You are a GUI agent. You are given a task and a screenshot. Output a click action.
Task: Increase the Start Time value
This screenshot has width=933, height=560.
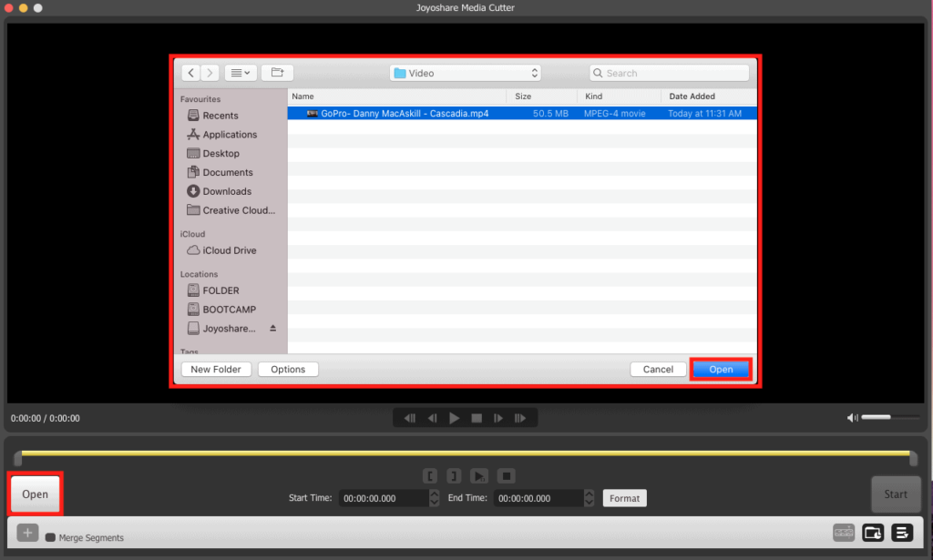435,494
